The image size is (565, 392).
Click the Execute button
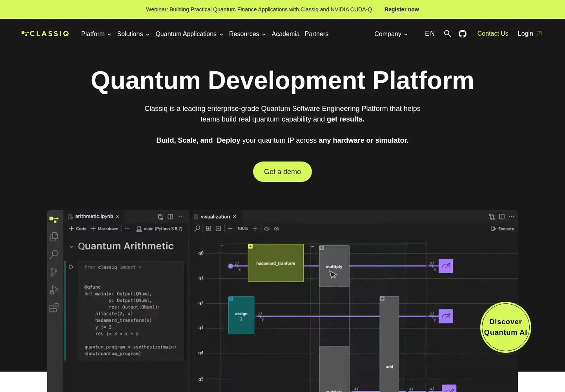pyautogui.click(x=503, y=229)
